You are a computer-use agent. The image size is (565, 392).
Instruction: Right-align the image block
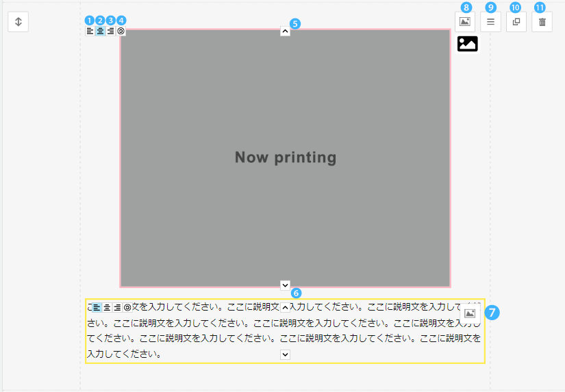click(x=110, y=31)
